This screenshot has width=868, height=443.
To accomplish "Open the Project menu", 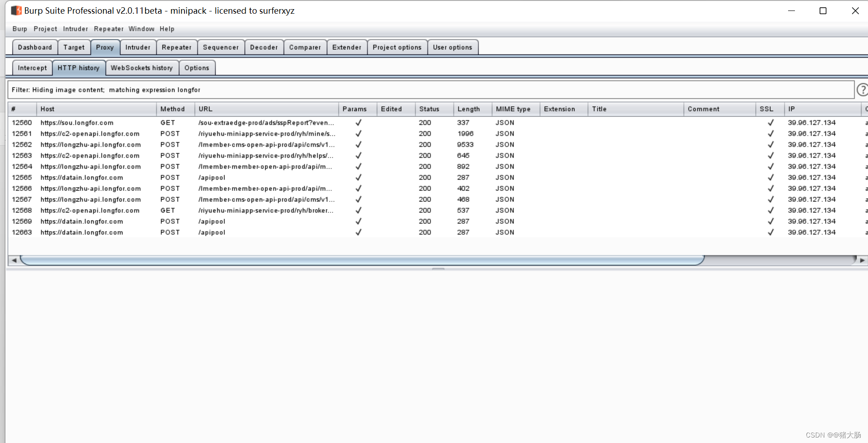I will click(x=45, y=29).
